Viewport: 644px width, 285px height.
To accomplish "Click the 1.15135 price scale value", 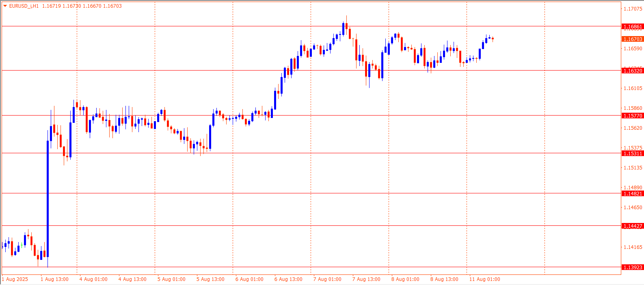I will (x=633, y=167).
